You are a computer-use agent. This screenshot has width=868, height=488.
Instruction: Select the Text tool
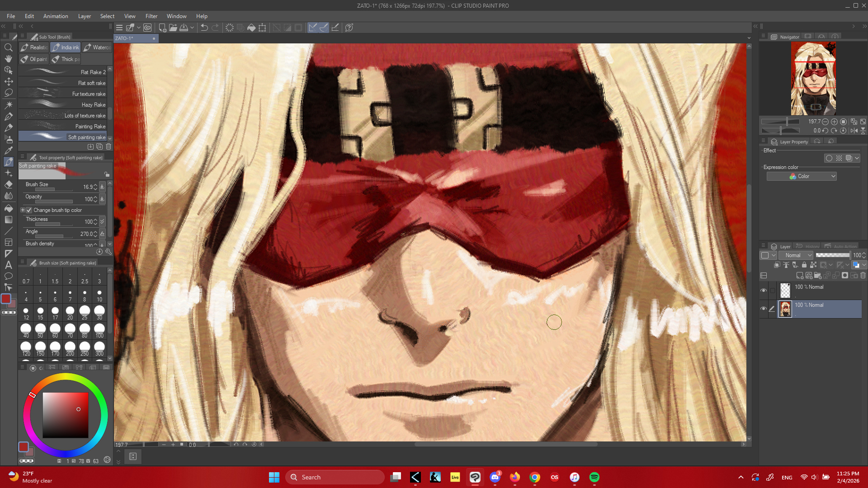pos(8,265)
